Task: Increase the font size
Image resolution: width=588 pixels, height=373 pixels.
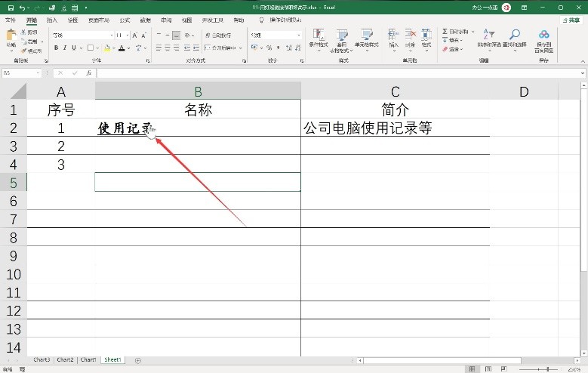Action: coord(135,35)
